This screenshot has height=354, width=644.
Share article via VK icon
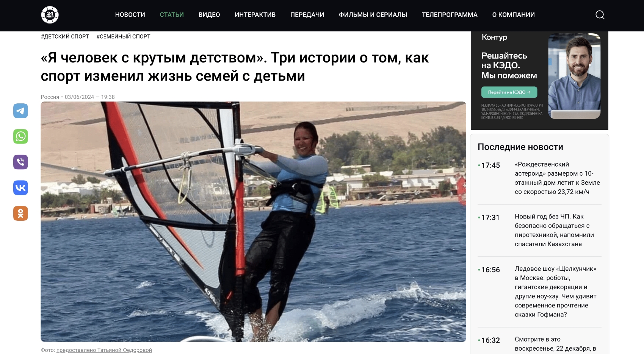(21, 188)
